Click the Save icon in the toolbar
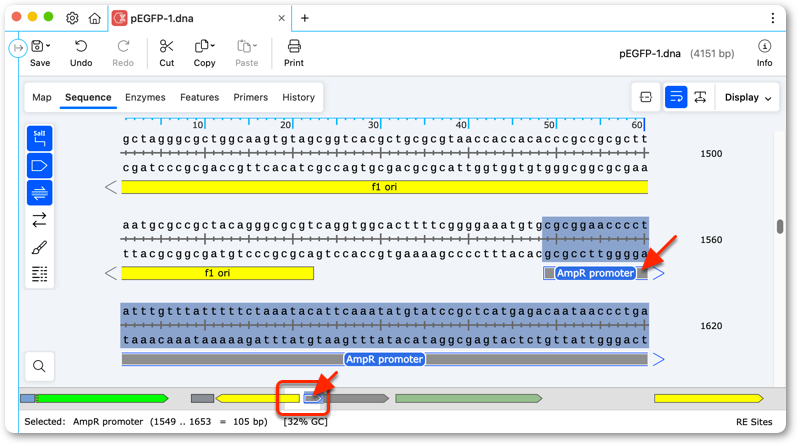This screenshot has height=444, width=797. (37, 47)
